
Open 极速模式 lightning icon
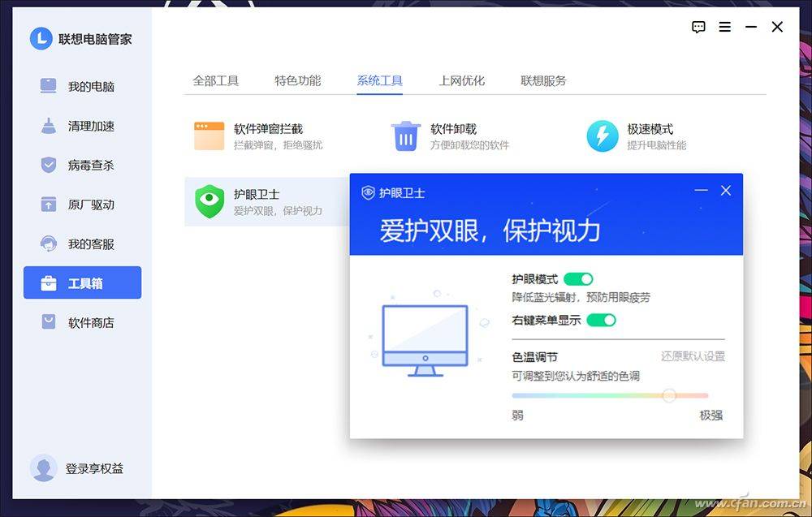(x=603, y=136)
